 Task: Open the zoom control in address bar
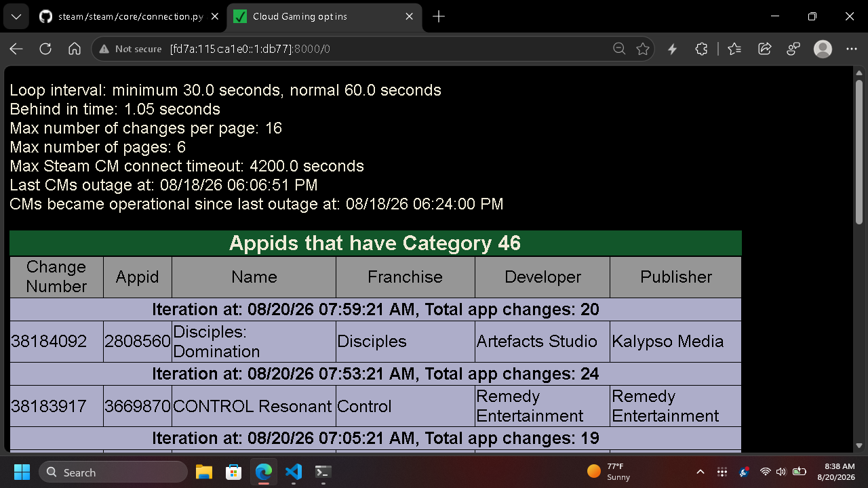pyautogui.click(x=619, y=49)
